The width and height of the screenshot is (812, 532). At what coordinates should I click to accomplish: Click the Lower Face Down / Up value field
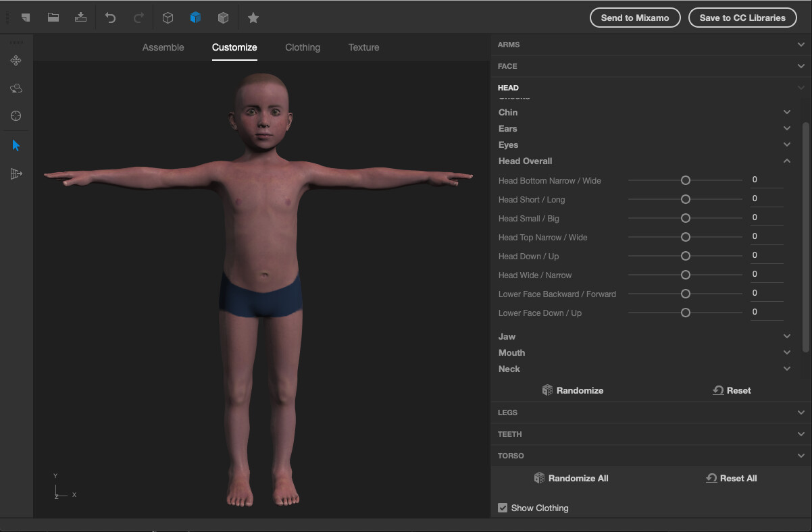pyautogui.click(x=767, y=313)
